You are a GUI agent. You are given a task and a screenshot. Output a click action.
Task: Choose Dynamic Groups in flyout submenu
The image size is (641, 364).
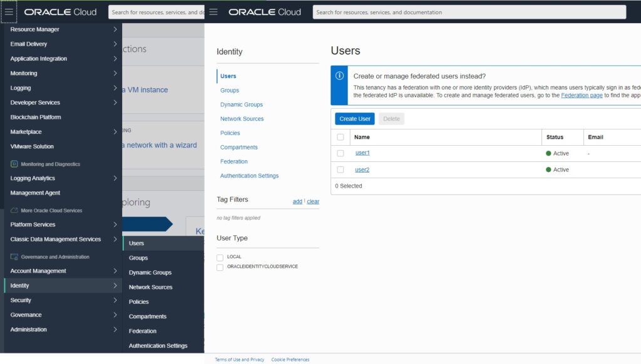(x=150, y=273)
